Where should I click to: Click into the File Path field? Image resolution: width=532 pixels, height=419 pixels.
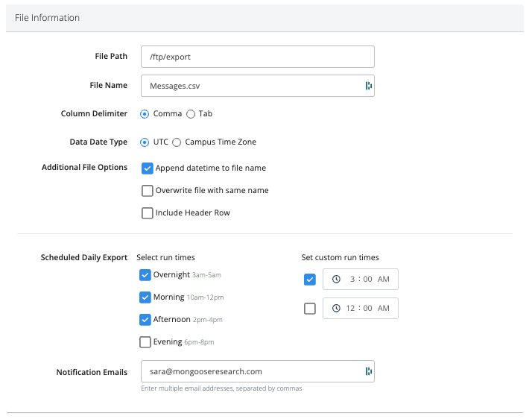pos(257,57)
